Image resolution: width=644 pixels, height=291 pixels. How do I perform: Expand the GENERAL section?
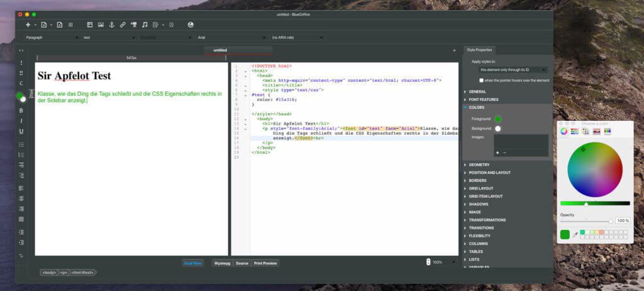coord(477,92)
